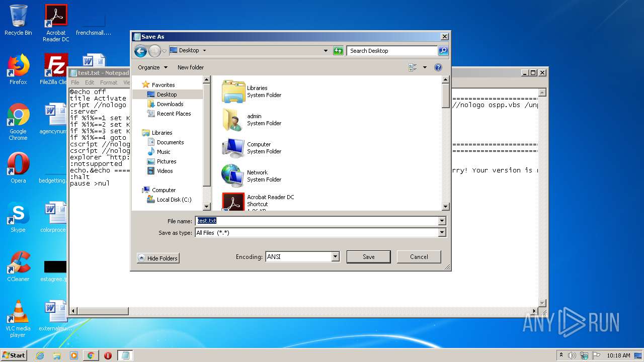644x362 pixels.
Task: Select Pictures library in navigation pane
Action: [166, 161]
